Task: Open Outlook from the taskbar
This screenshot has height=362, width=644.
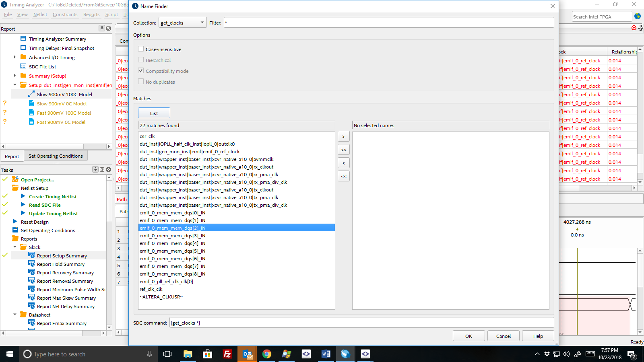Action: coord(247,354)
